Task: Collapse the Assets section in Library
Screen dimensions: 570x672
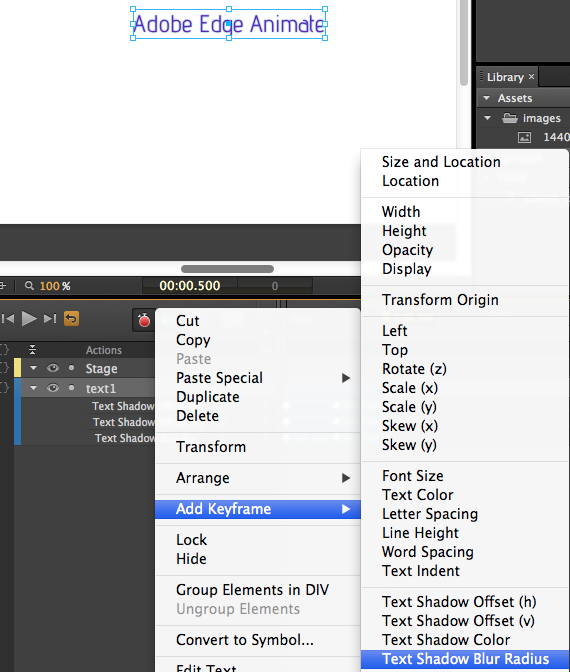Action: point(486,98)
